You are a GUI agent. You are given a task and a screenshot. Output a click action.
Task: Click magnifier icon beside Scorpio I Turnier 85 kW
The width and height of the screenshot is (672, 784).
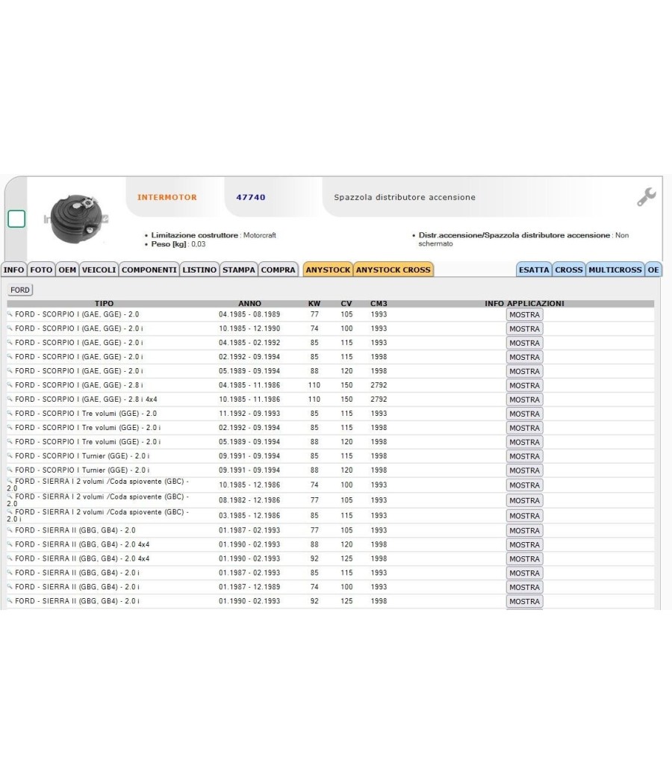(x=10, y=455)
